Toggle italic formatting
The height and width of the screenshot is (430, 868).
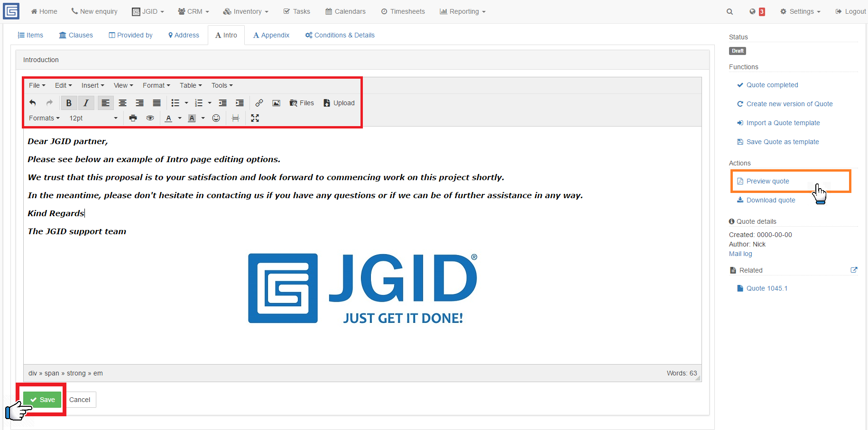click(86, 103)
